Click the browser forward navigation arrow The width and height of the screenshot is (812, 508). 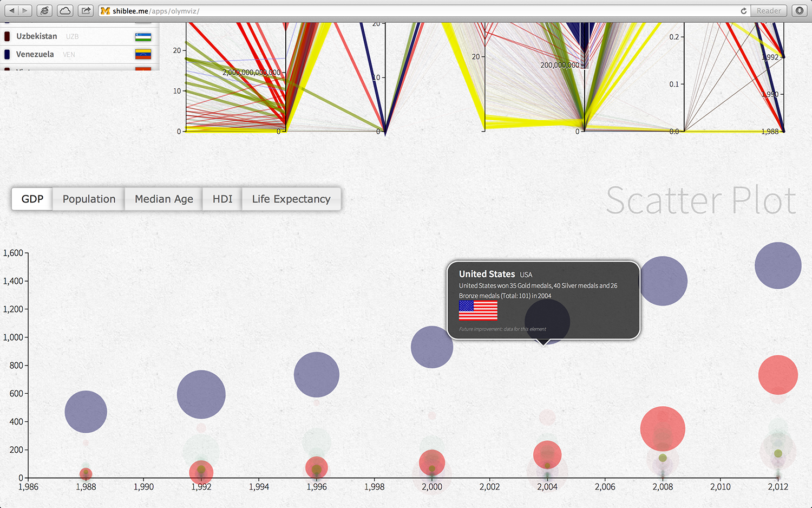[x=25, y=10]
